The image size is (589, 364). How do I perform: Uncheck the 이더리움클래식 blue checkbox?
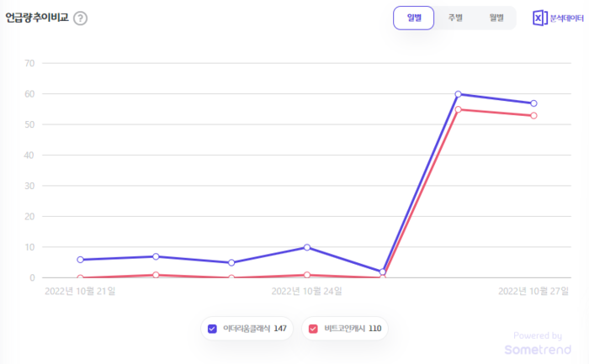(x=212, y=329)
